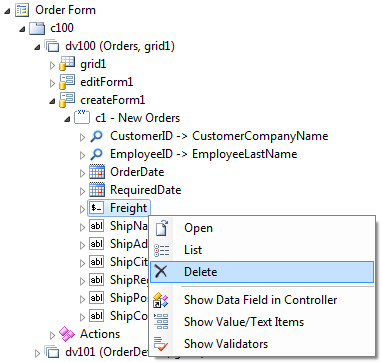The image size is (382, 362).
Task: Click the Delete X icon
Action: click(x=161, y=272)
